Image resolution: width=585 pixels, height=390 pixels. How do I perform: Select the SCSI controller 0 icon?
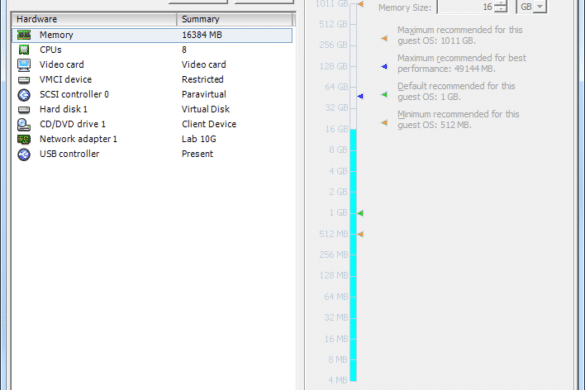click(x=24, y=95)
